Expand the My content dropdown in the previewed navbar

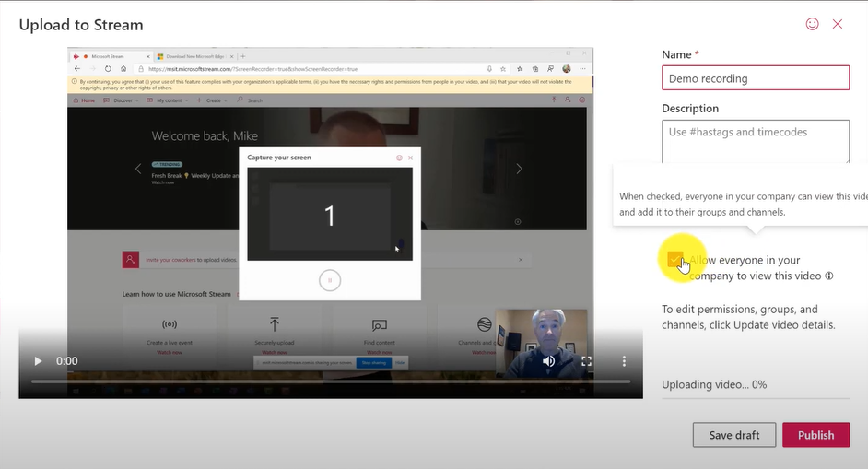(x=168, y=100)
